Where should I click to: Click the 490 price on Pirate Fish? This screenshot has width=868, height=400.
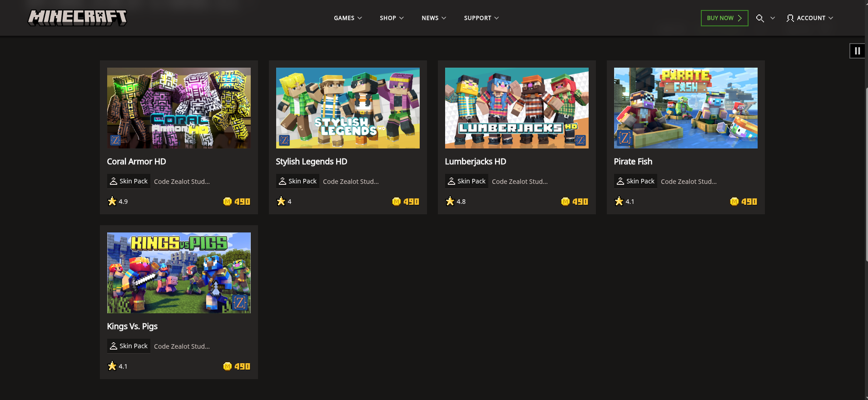(749, 202)
